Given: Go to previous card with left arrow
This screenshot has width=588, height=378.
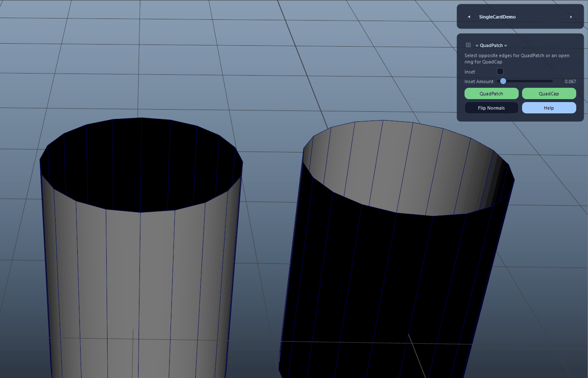Looking at the screenshot, I should pyautogui.click(x=469, y=17).
